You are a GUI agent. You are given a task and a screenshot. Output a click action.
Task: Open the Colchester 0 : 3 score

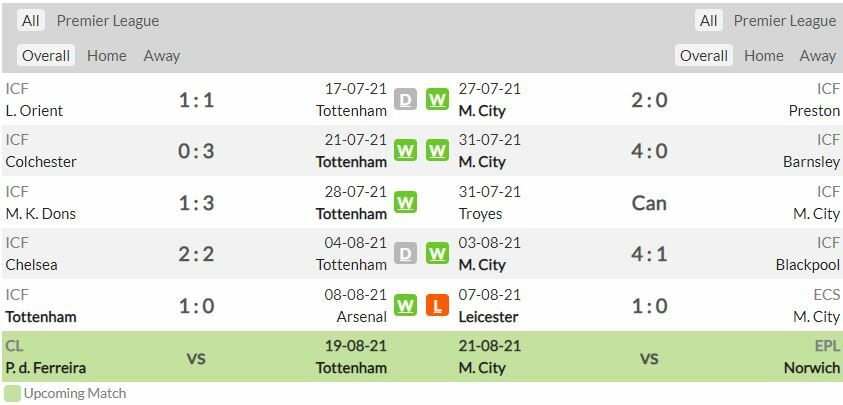(196, 151)
